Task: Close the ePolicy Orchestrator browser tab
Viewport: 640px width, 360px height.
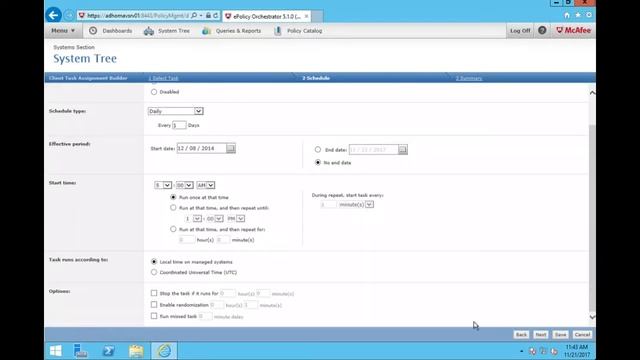Action: point(307,16)
